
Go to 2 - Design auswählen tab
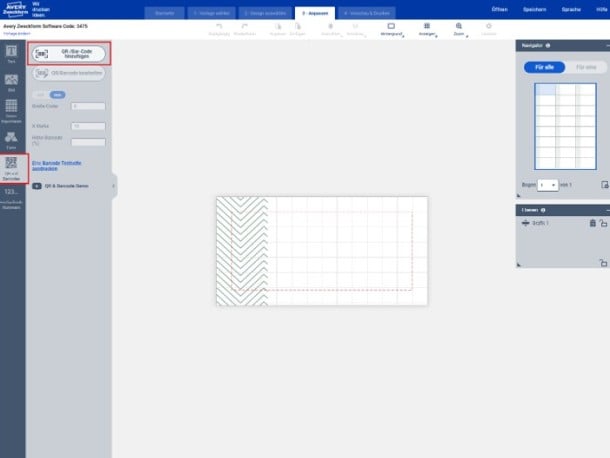(265, 13)
